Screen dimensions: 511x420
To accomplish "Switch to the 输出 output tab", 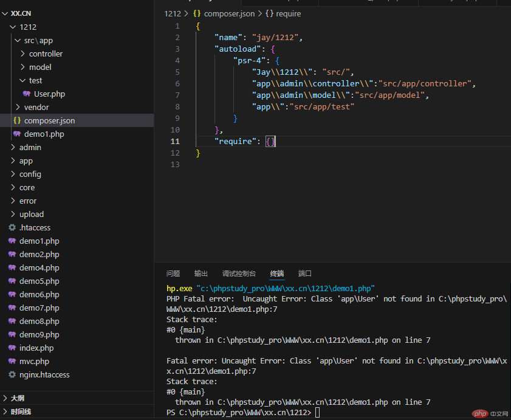I will tap(201, 274).
